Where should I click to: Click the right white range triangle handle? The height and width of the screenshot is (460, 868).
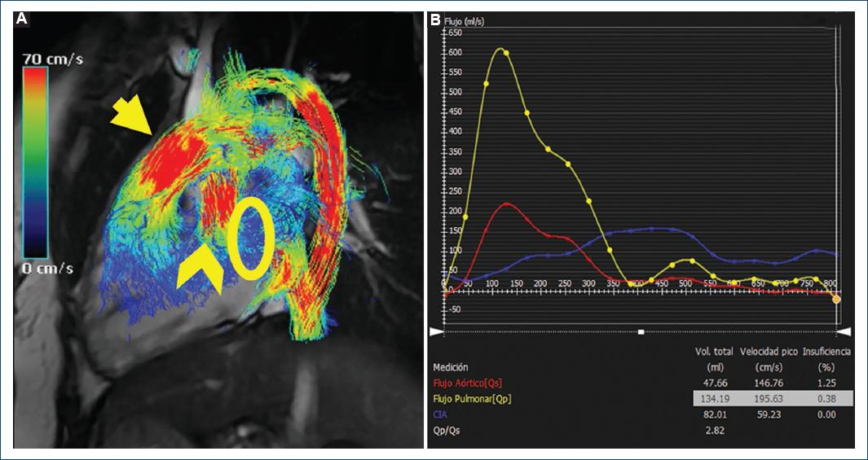point(844,331)
